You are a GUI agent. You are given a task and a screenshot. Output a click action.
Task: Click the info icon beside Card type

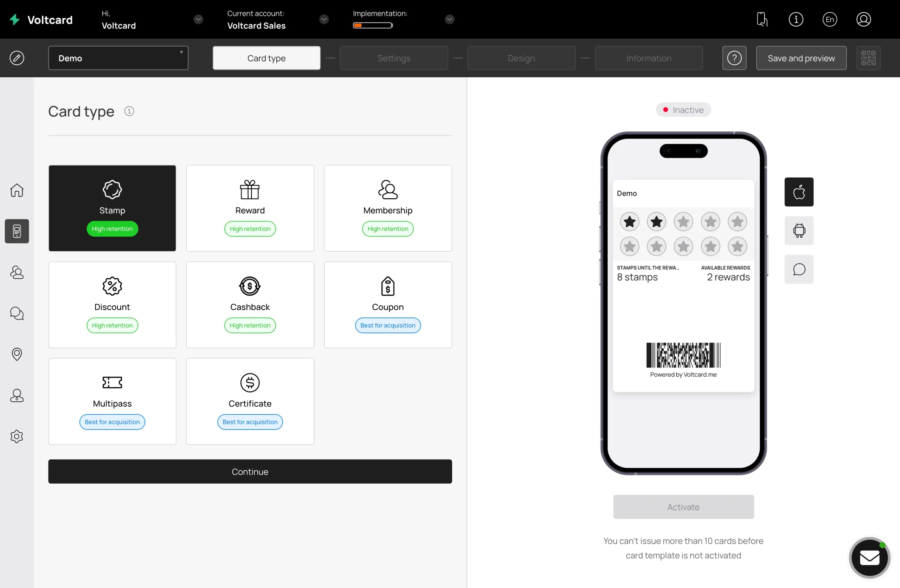(x=129, y=111)
